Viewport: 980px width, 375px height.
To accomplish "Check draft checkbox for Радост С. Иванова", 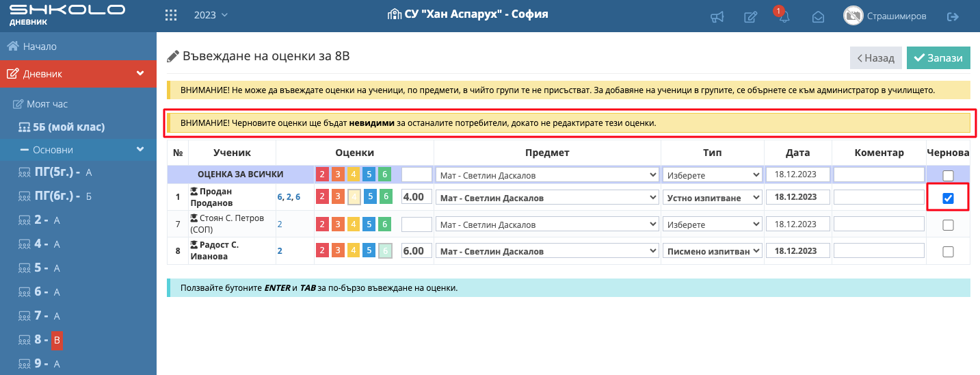I will (x=948, y=252).
